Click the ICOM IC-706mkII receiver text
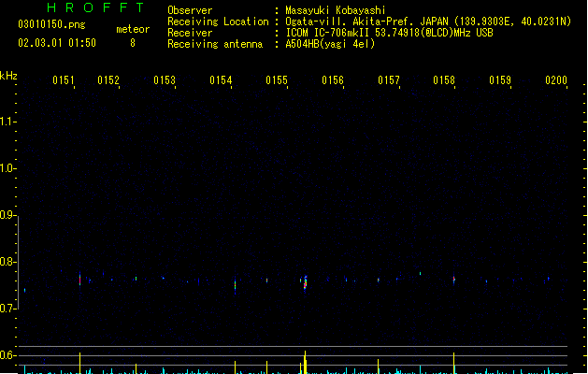This screenshot has width=588, height=374. (389, 33)
